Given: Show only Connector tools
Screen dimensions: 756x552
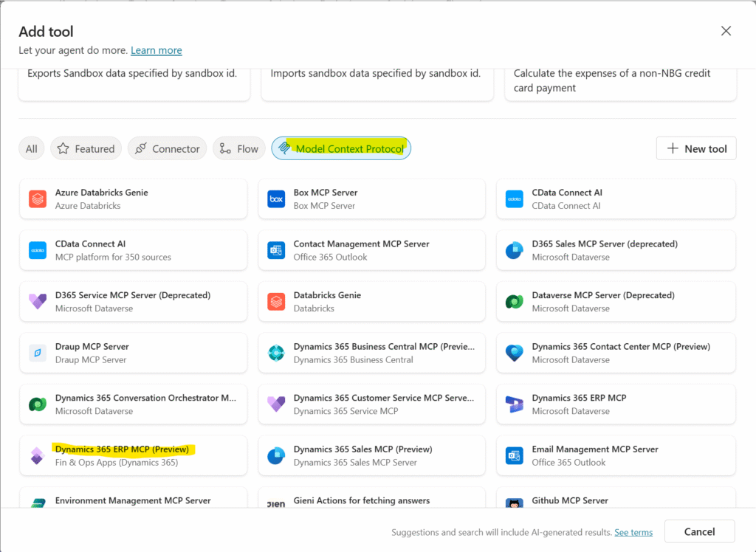Looking at the screenshot, I should click(168, 148).
